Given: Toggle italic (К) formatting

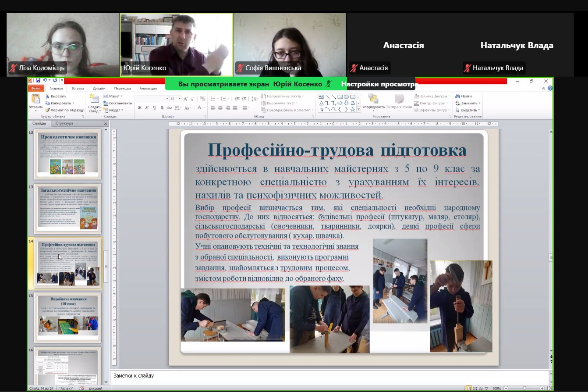Looking at the screenshot, I should pos(147,108).
